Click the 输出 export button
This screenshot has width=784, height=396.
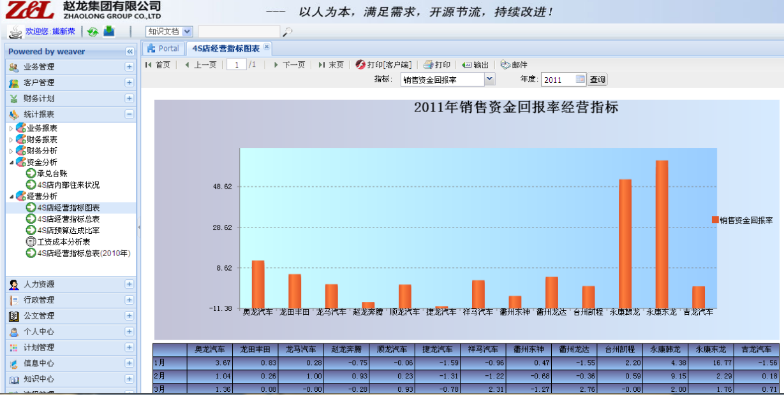coord(475,64)
